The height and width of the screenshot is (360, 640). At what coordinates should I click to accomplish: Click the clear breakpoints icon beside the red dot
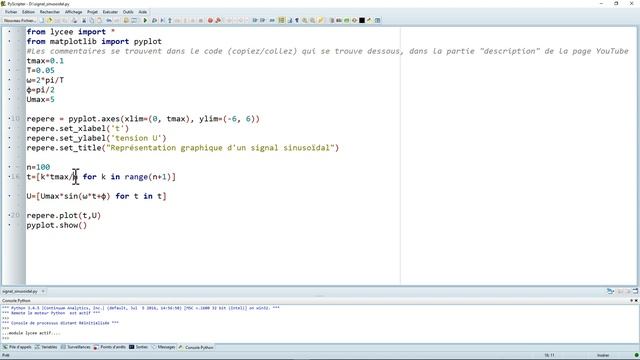218,20
